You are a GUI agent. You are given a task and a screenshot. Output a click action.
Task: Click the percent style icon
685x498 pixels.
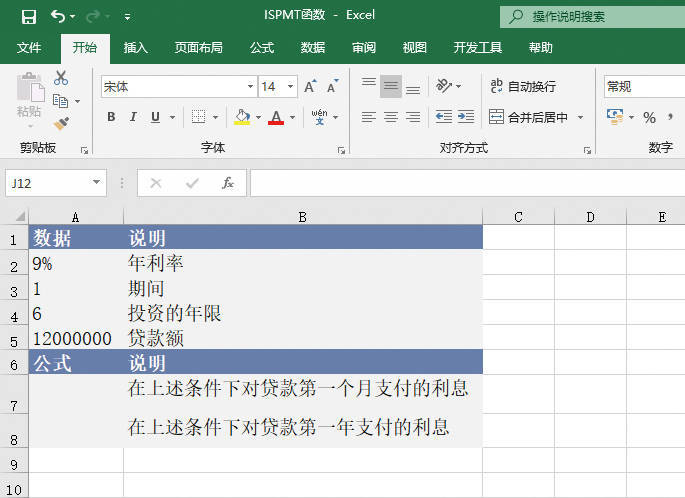649,118
